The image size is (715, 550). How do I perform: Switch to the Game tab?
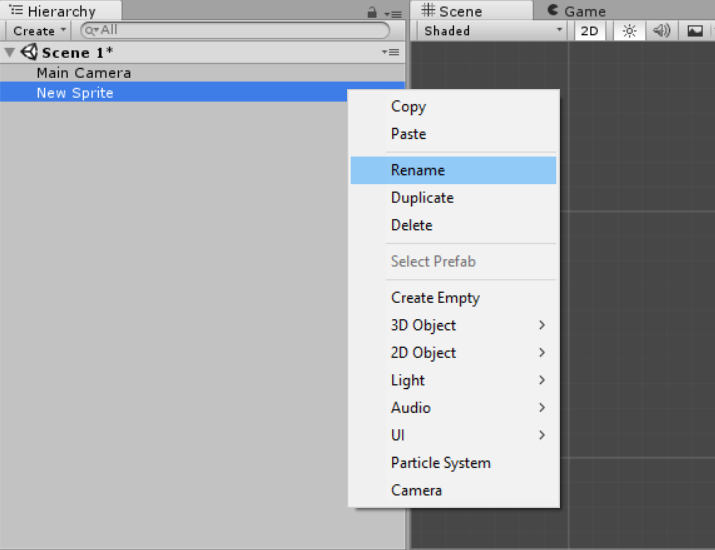tap(577, 10)
